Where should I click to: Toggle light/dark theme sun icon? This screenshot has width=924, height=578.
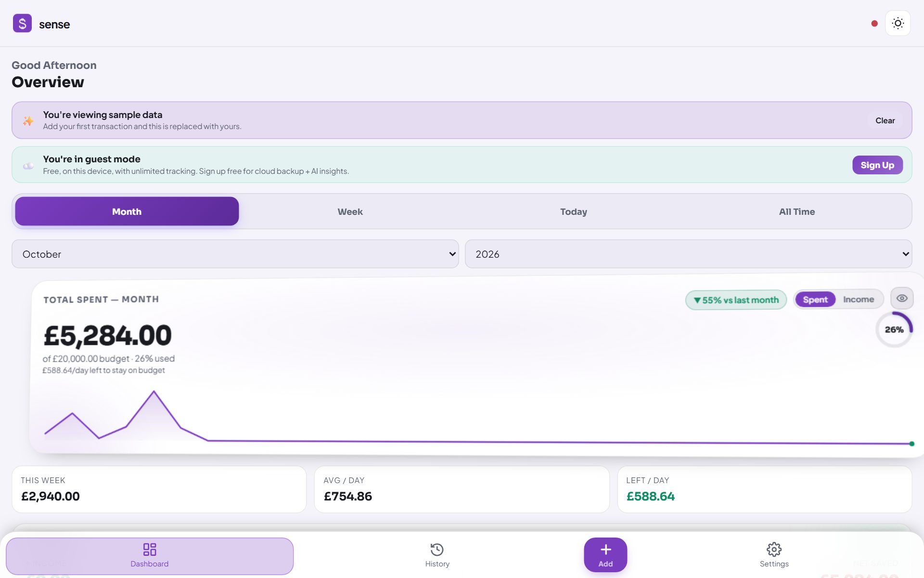point(898,23)
